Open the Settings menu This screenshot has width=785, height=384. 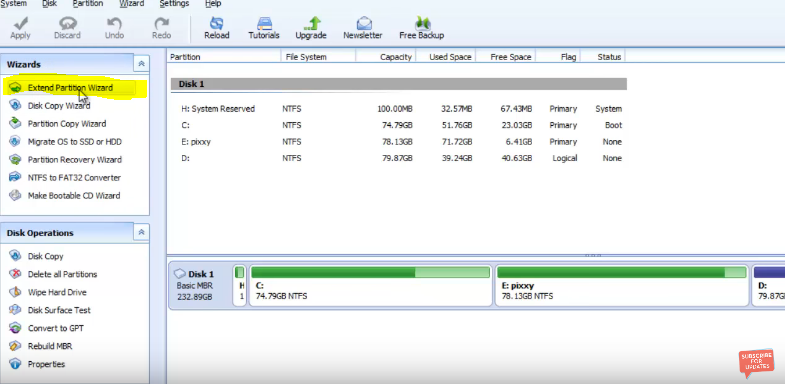pos(174,4)
